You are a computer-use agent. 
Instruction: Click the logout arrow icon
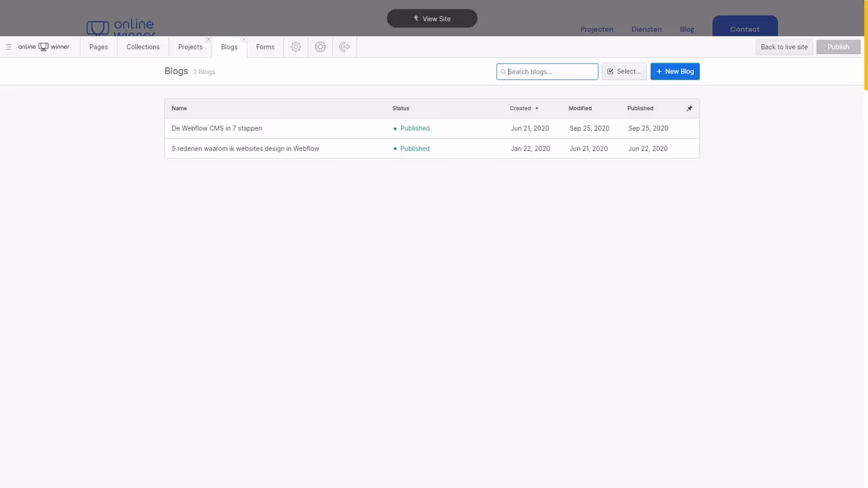click(x=344, y=47)
